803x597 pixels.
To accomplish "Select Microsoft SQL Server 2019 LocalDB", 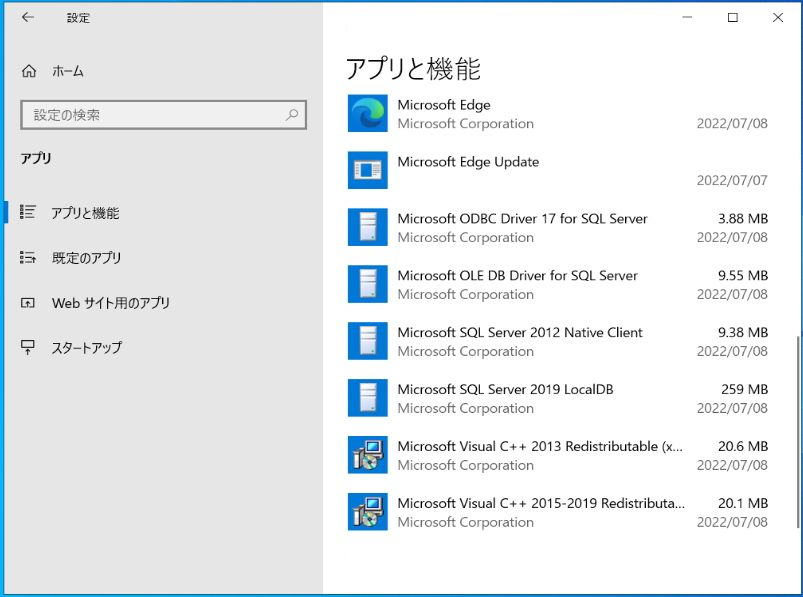I will [505, 389].
